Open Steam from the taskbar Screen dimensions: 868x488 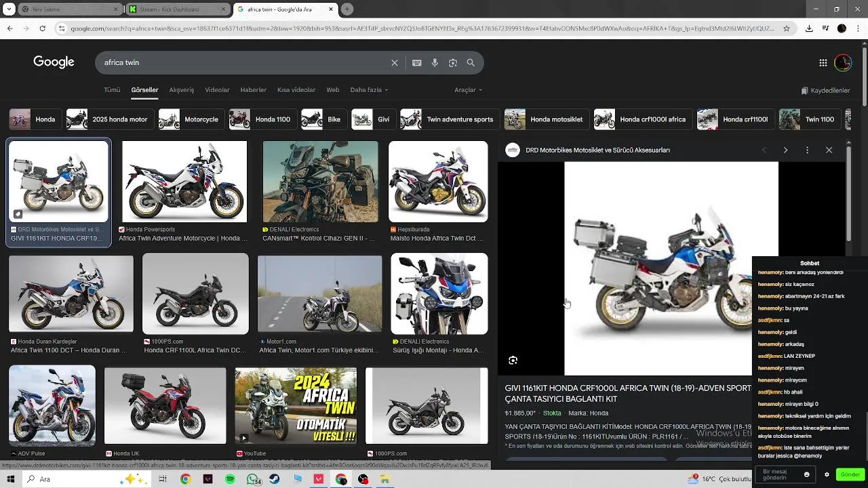(x=275, y=479)
